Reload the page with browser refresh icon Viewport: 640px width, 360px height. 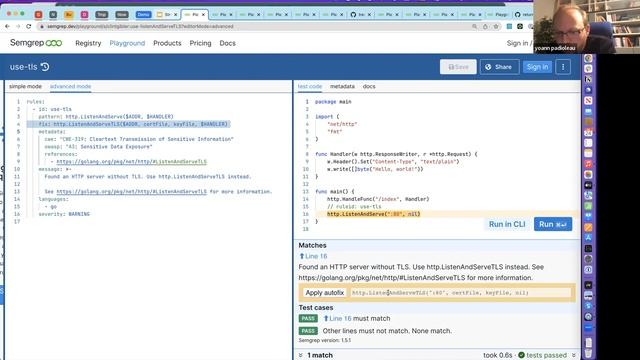(29, 27)
